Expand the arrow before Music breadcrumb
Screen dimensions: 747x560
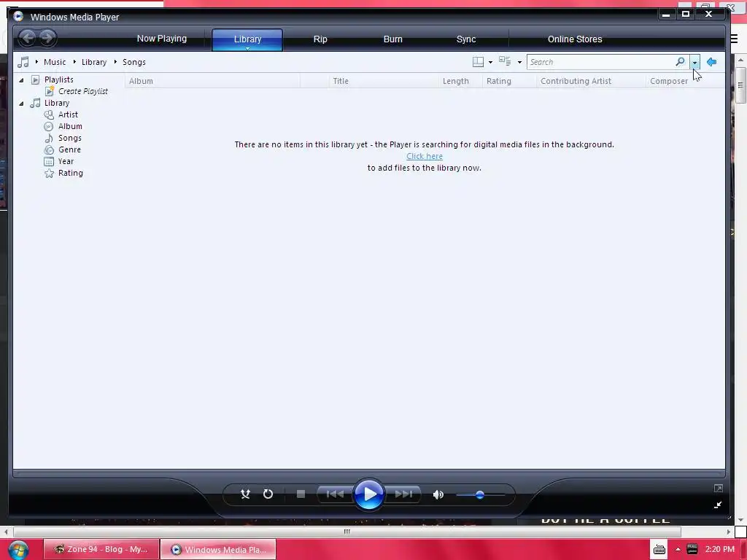36,62
